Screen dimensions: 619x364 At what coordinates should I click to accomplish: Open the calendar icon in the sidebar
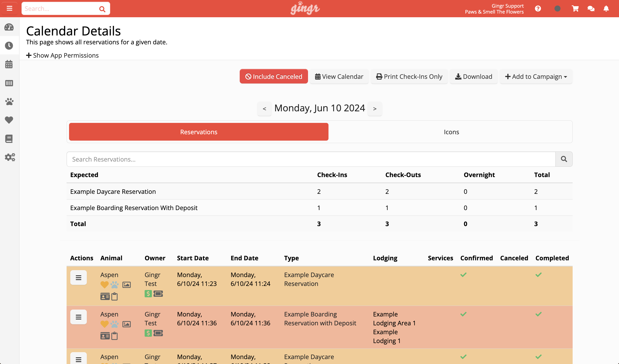pyautogui.click(x=9, y=64)
